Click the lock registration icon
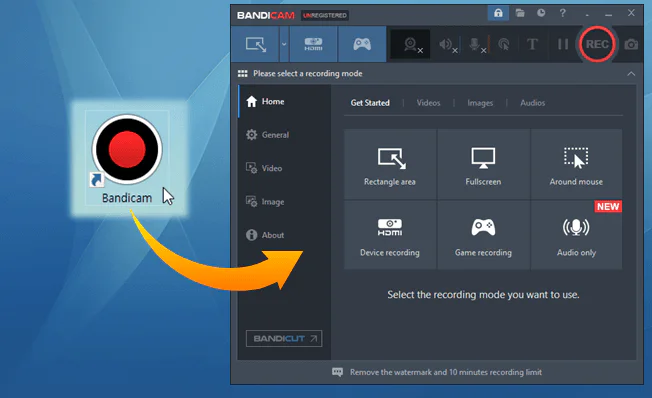 (498, 13)
